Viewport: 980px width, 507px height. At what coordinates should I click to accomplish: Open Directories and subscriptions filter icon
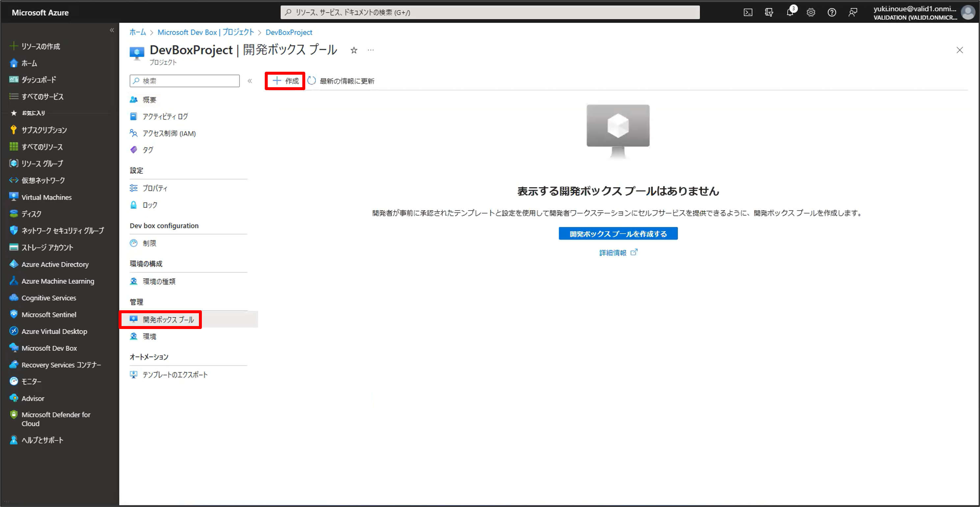[769, 13]
